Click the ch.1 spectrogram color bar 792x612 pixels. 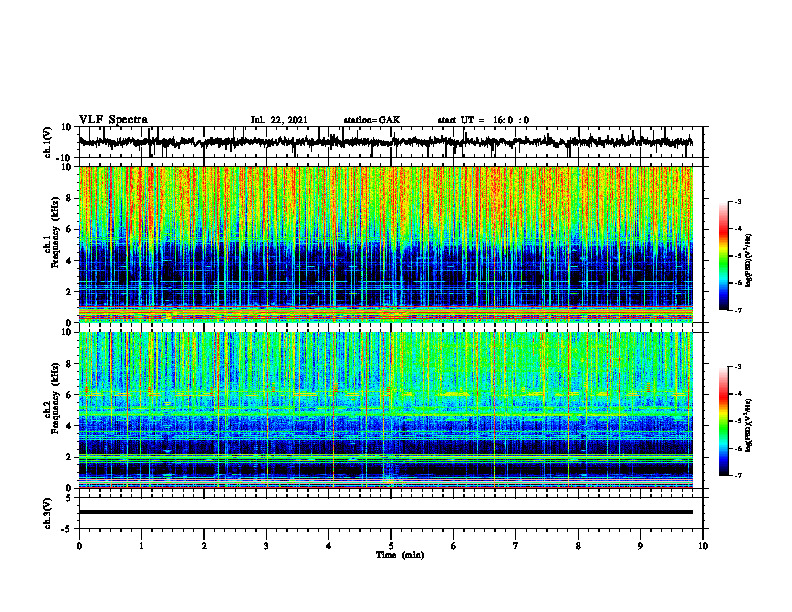coord(723,256)
